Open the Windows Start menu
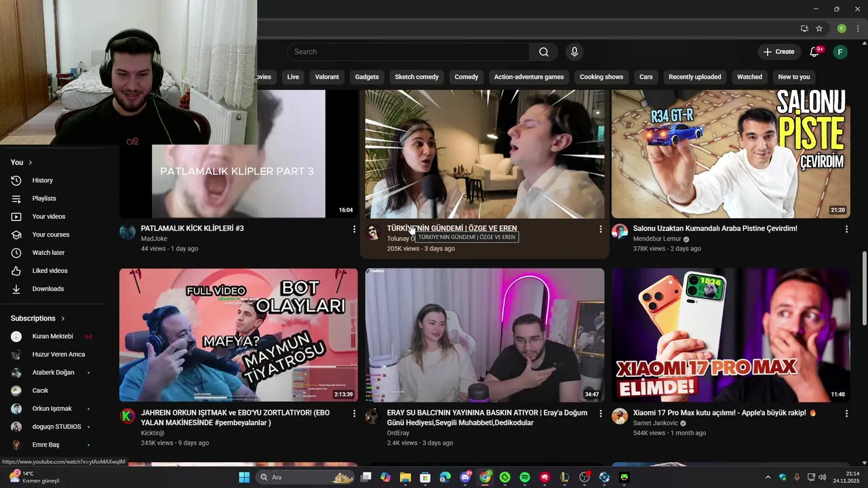 point(244,477)
